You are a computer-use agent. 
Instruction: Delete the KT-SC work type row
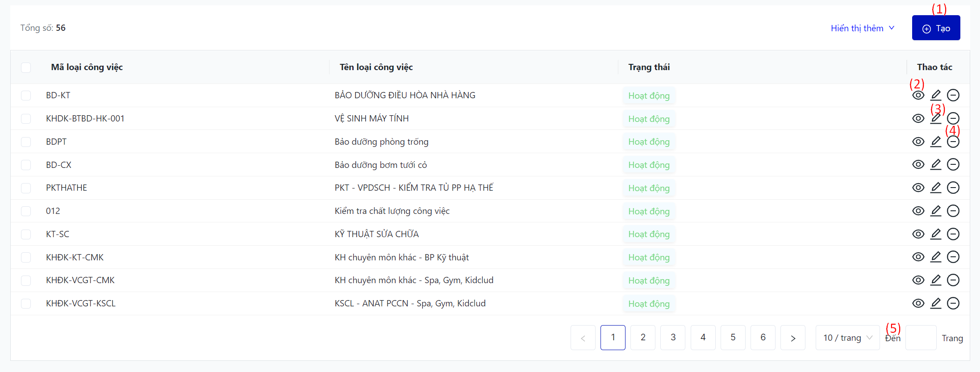(953, 234)
